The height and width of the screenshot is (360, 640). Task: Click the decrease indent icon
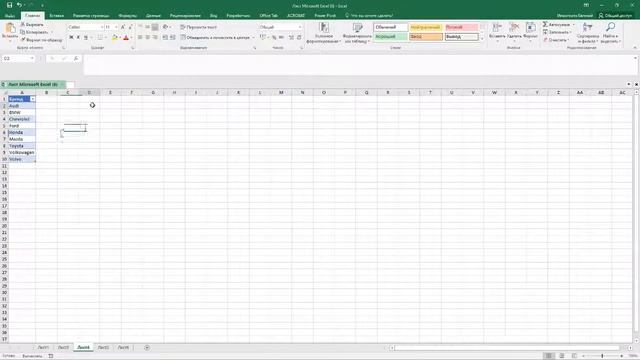[x=165, y=37]
